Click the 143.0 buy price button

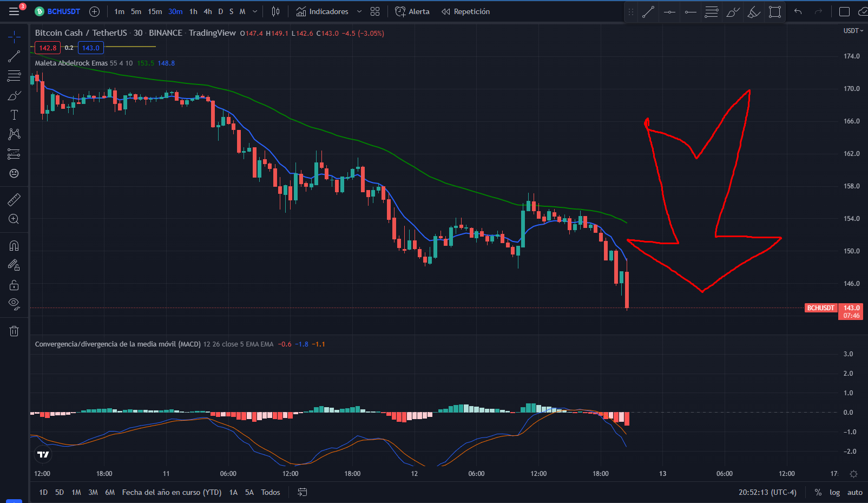coord(91,48)
